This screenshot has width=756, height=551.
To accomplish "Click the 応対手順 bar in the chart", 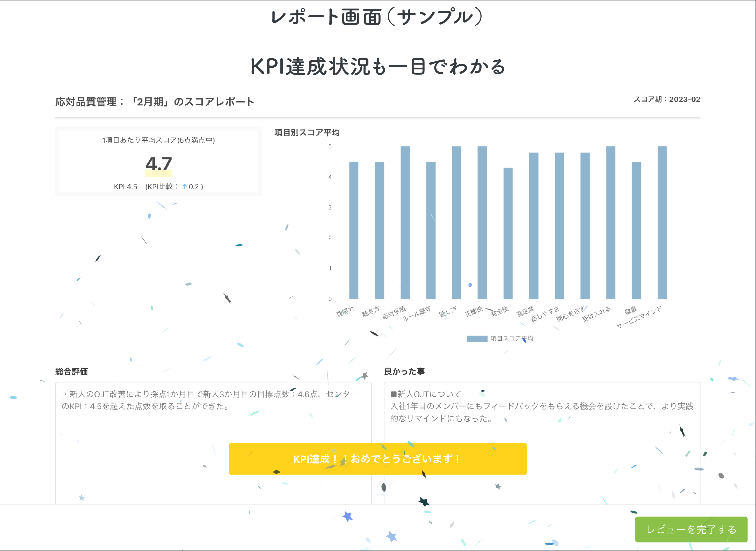I will coord(405,223).
